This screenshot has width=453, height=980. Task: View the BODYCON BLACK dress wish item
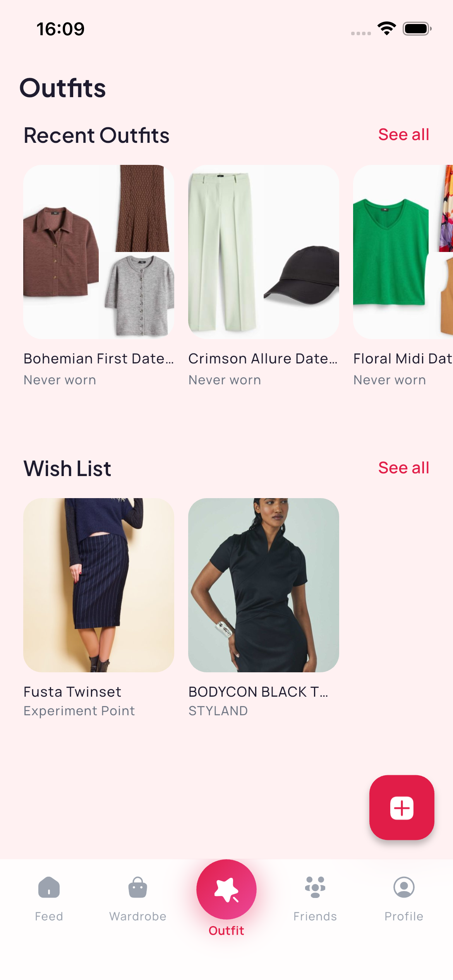[264, 585]
